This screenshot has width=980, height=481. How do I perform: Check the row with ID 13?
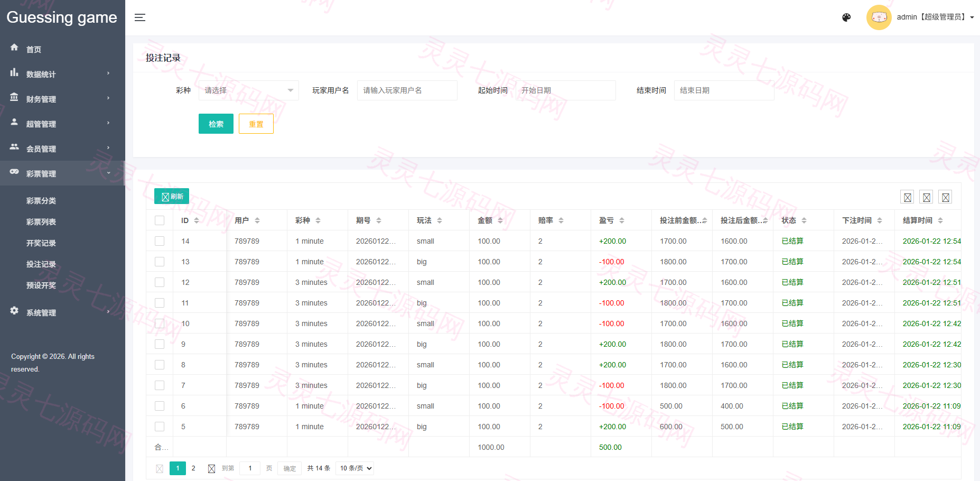pos(160,262)
